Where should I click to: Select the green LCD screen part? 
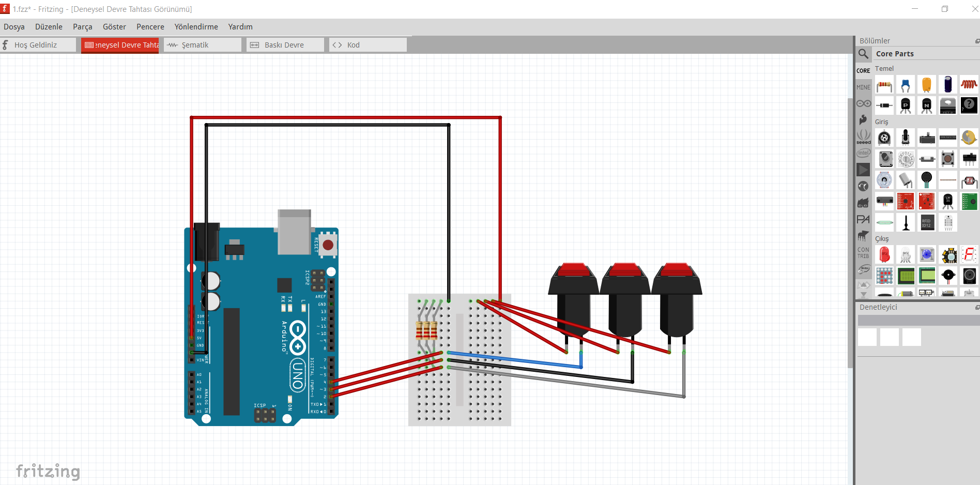point(906,276)
